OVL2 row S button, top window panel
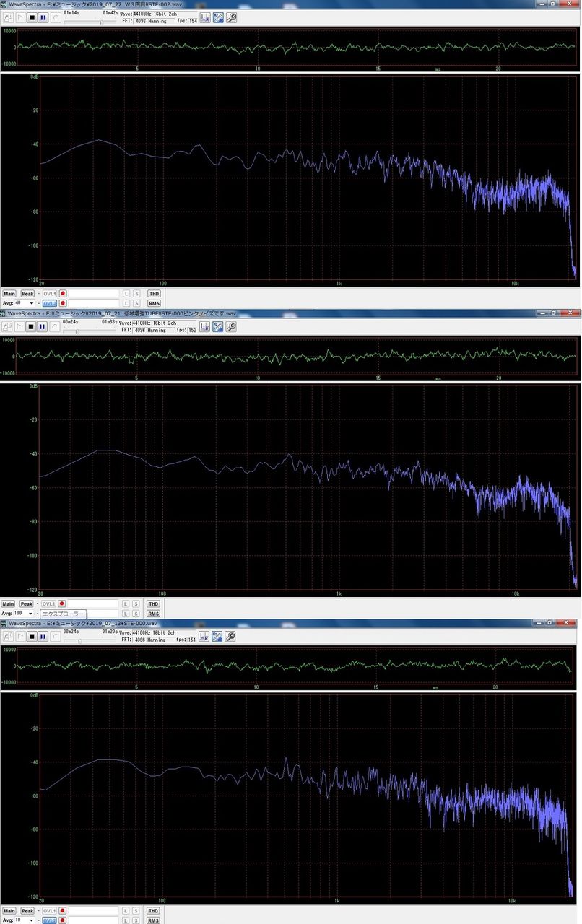582x924 pixels. pyautogui.click(x=136, y=303)
